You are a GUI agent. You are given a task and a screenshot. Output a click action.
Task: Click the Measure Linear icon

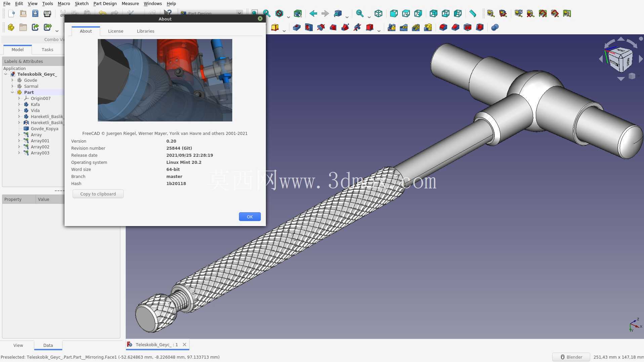491,13
